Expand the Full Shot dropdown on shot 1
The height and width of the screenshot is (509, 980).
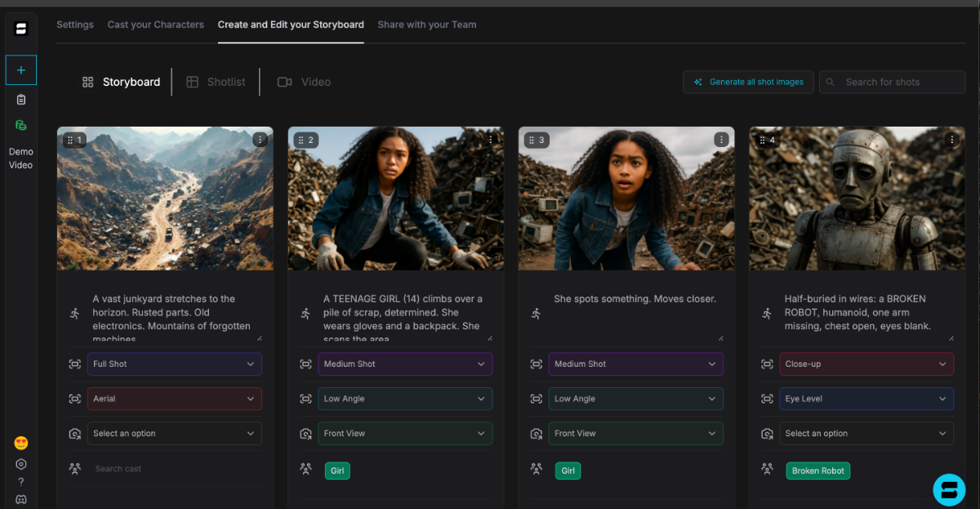(x=174, y=364)
